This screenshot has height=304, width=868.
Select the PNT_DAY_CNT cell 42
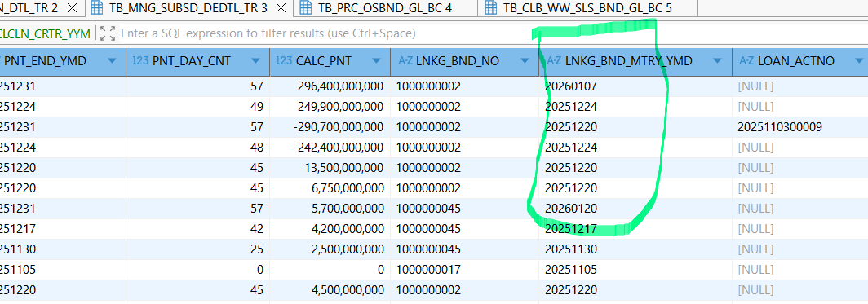coord(198,229)
